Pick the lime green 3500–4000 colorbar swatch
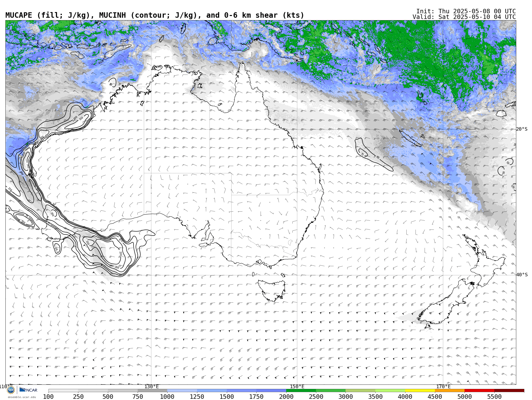The height and width of the screenshot is (400, 532). [390, 391]
